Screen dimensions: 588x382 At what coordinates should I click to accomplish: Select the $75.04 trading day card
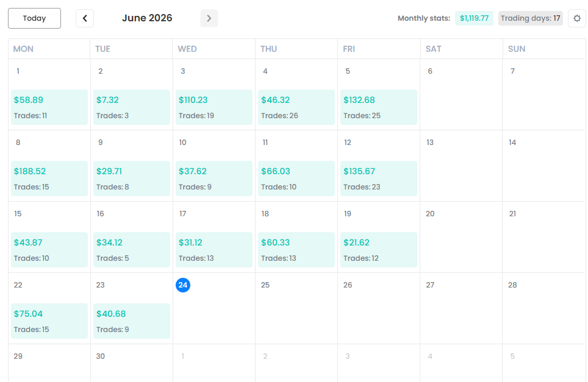click(49, 321)
